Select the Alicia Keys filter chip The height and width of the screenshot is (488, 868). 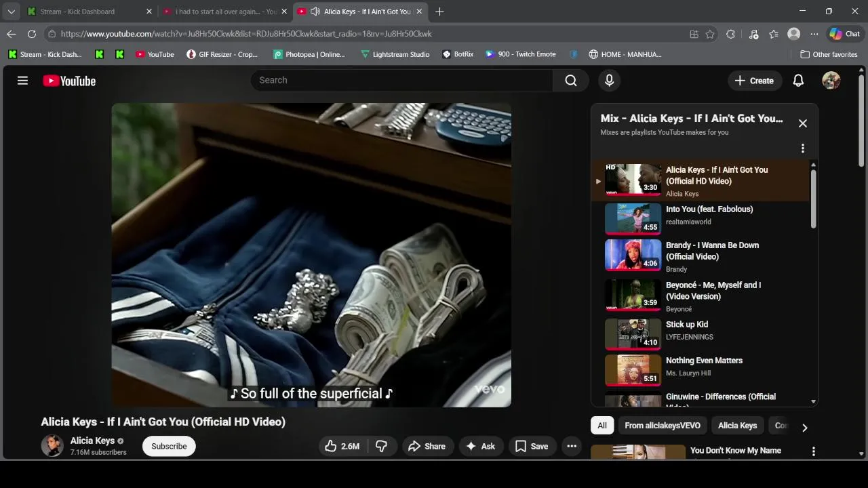(x=737, y=426)
